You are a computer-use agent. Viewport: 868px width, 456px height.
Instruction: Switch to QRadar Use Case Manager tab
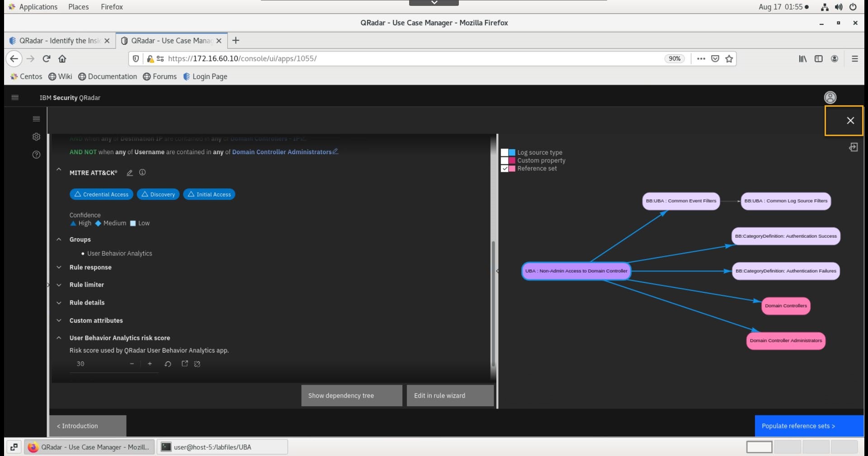point(172,41)
